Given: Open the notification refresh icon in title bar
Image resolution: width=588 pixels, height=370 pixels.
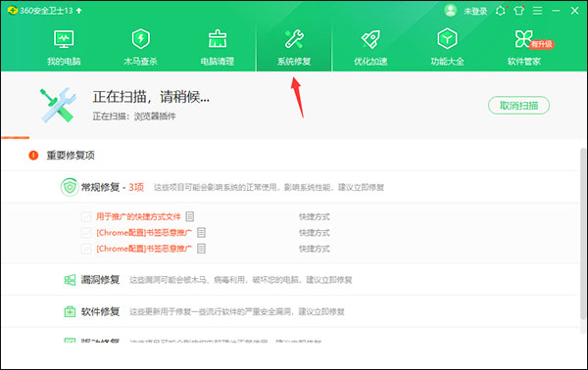Looking at the screenshot, I should [501, 11].
